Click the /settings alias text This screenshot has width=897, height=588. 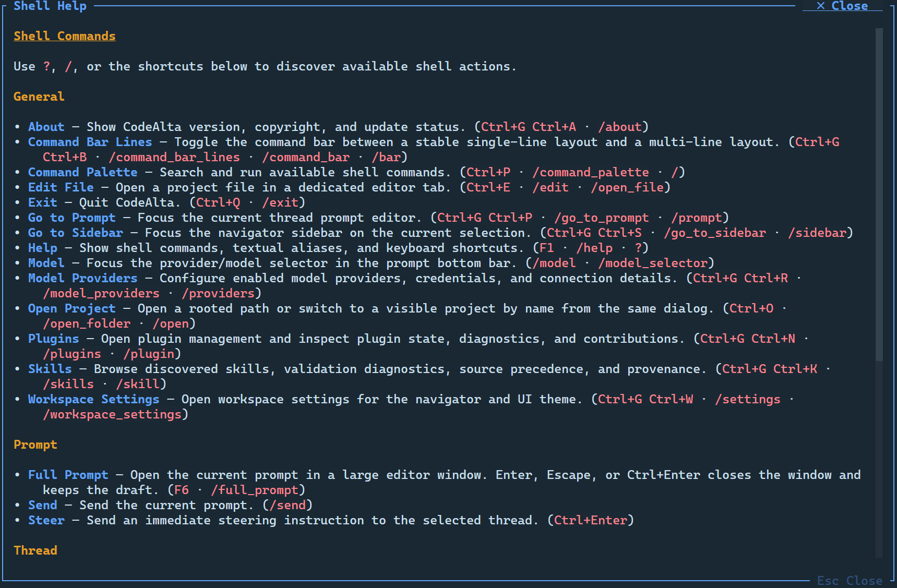(748, 399)
